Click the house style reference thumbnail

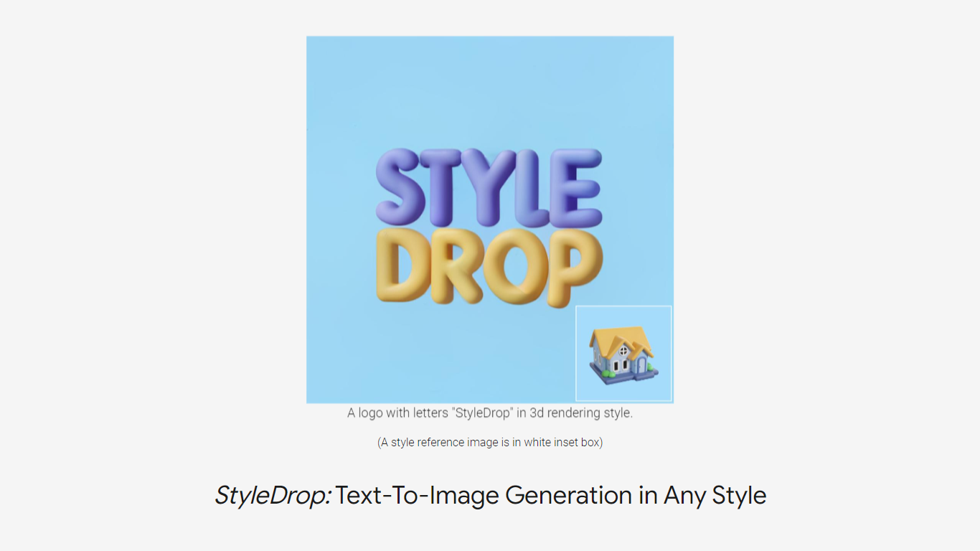click(x=623, y=353)
